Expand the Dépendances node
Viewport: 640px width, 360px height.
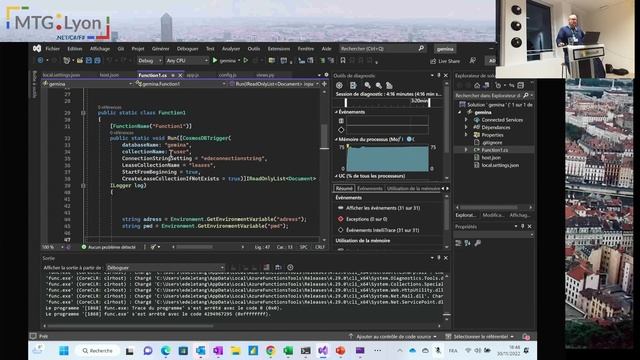(x=466, y=127)
